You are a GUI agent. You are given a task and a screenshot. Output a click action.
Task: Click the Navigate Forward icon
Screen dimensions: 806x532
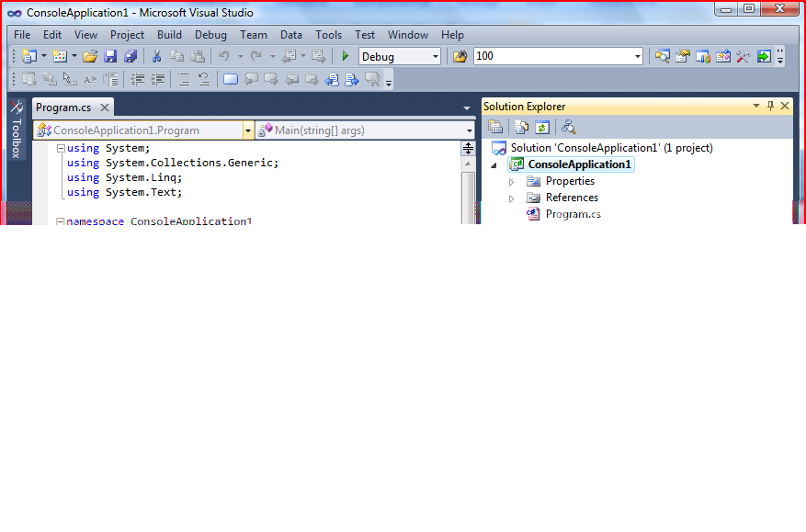(x=319, y=56)
